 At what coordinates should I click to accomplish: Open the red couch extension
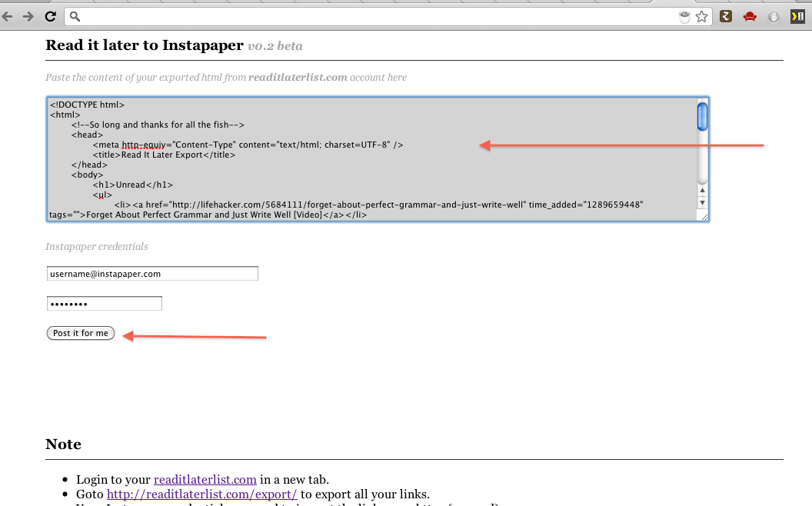pos(750,17)
